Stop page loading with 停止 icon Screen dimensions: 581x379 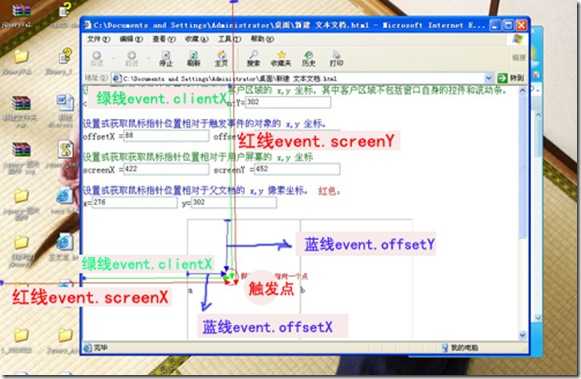pyautogui.click(x=166, y=59)
